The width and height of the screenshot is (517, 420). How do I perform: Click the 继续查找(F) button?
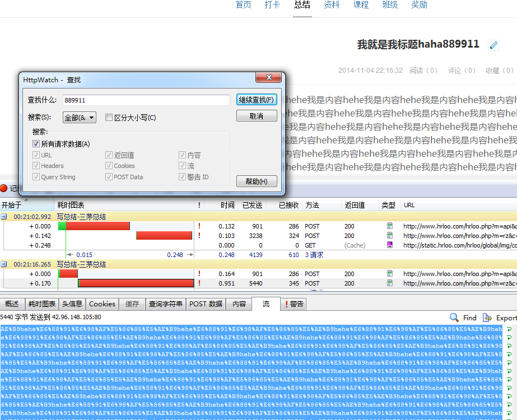256,99
